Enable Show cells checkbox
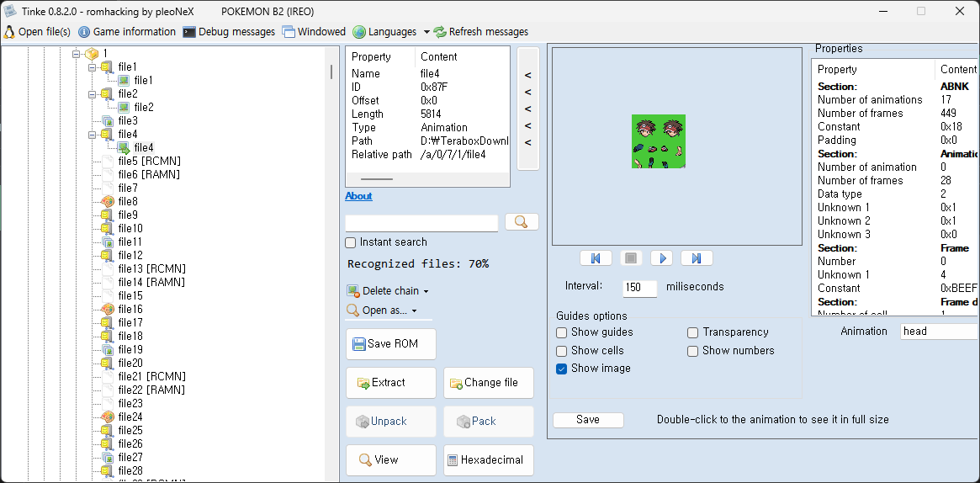Image resolution: width=980 pixels, height=483 pixels. click(562, 351)
